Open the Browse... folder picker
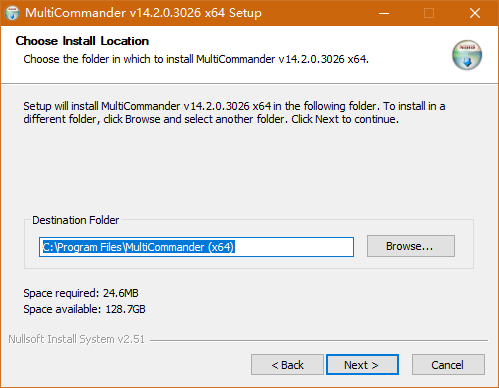 [x=411, y=246]
